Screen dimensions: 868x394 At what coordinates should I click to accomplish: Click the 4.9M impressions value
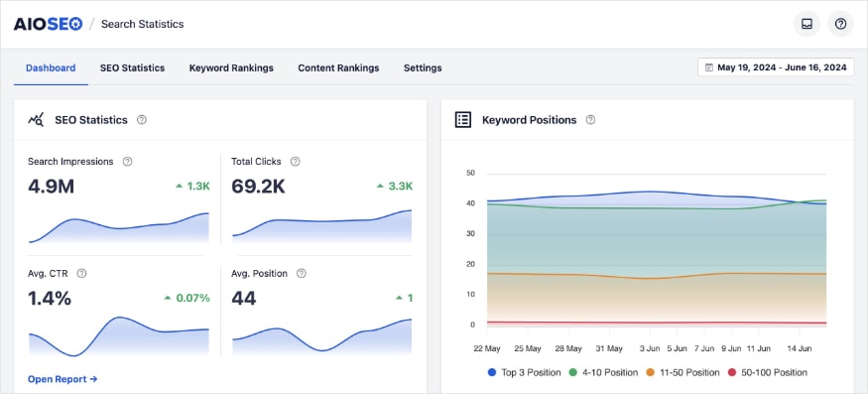point(51,187)
